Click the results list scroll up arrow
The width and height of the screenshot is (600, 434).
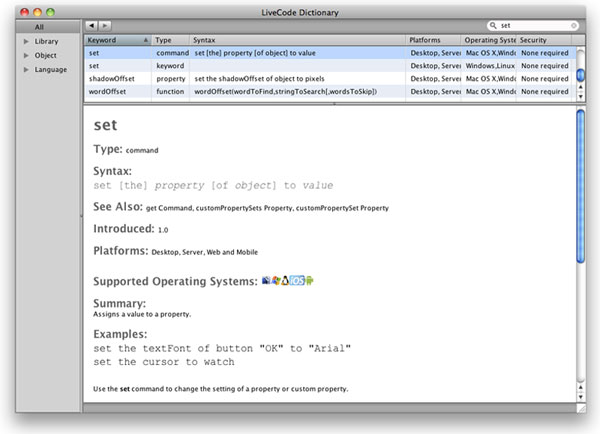[580, 87]
